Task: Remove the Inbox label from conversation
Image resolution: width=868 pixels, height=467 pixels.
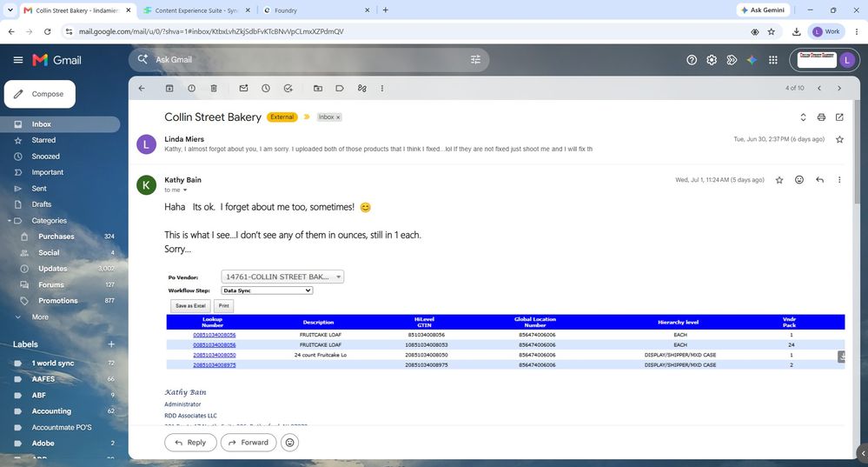Action: [x=338, y=117]
